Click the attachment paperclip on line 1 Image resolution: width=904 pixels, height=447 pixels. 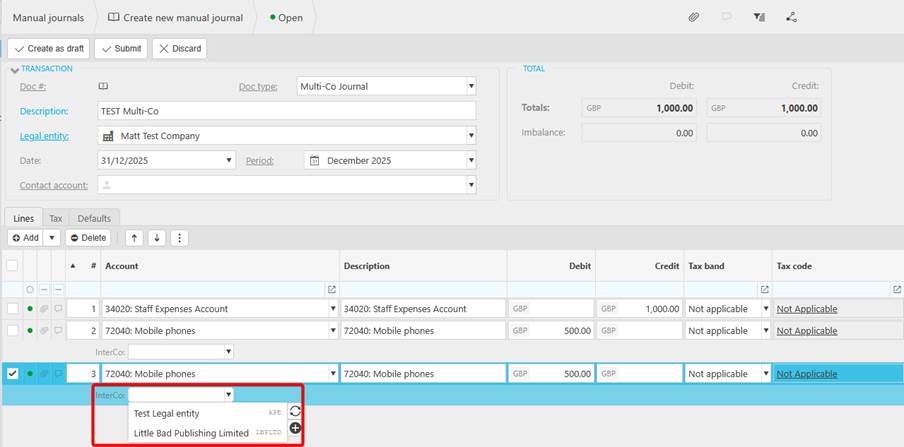[x=44, y=309]
